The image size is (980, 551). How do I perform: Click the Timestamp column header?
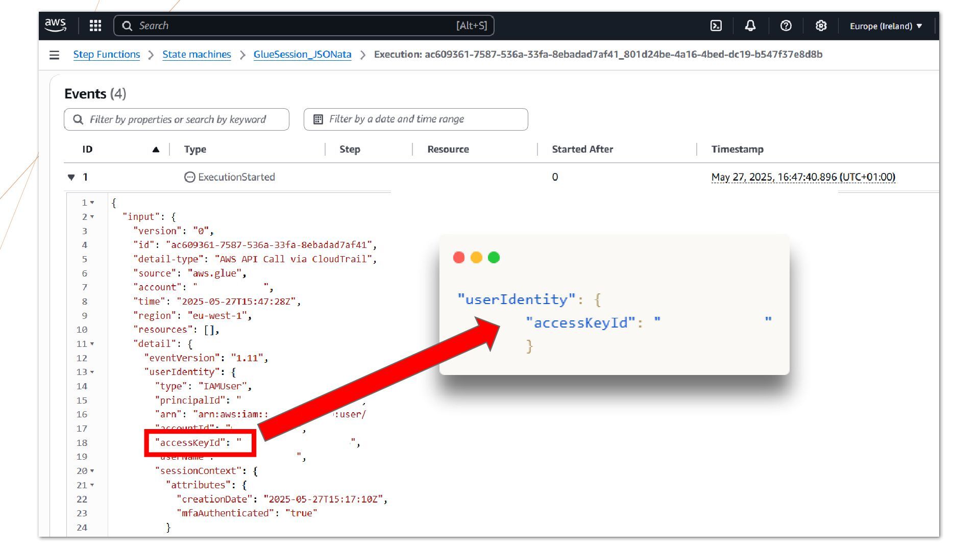coord(738,149)
